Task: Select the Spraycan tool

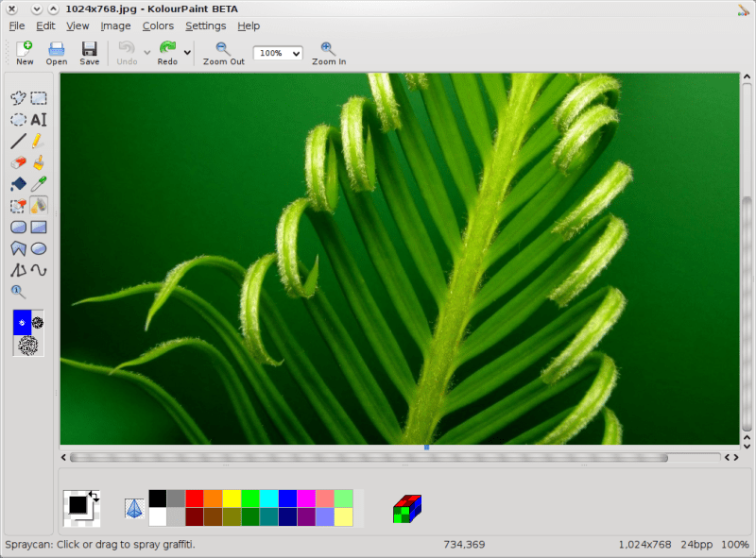Action: coord(38,205)
